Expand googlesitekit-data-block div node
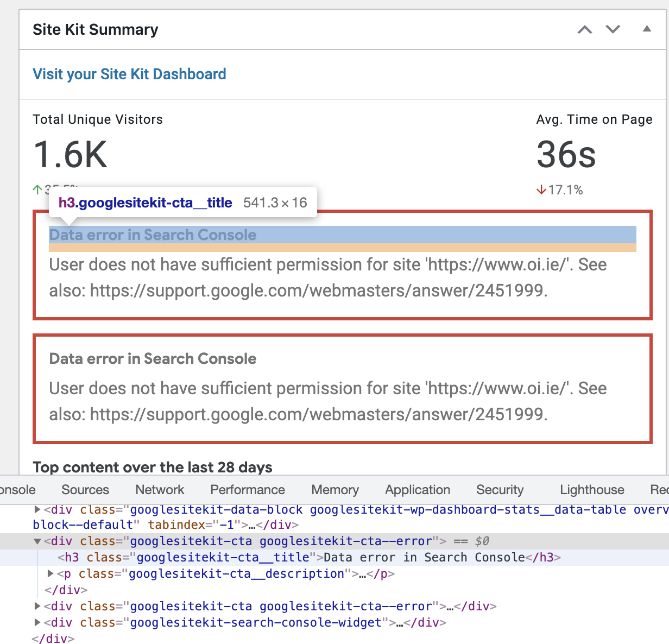This screenshot has width=669, height=644. [37, 510]
